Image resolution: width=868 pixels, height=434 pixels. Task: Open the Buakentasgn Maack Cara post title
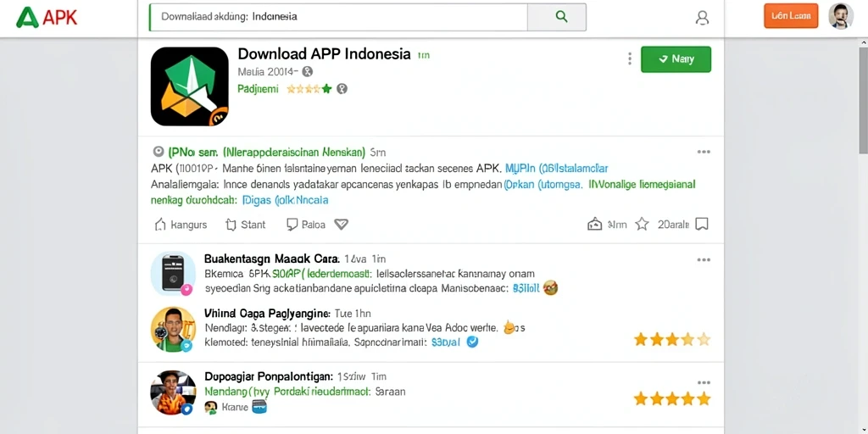click(x=271, y=259)
